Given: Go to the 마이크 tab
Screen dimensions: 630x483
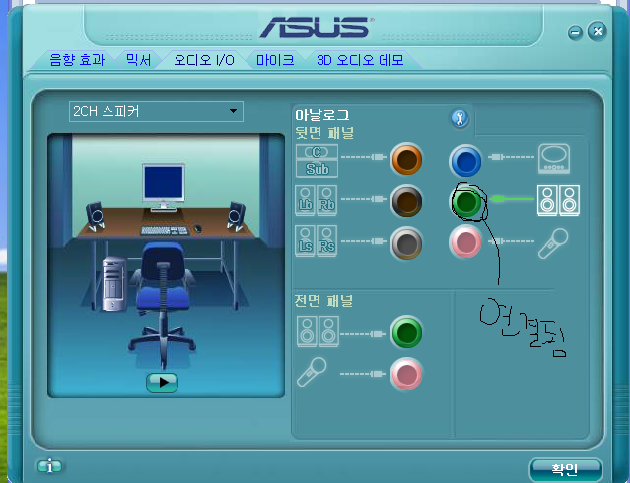Looking at the screenshot, I should (x=275, y=60).
